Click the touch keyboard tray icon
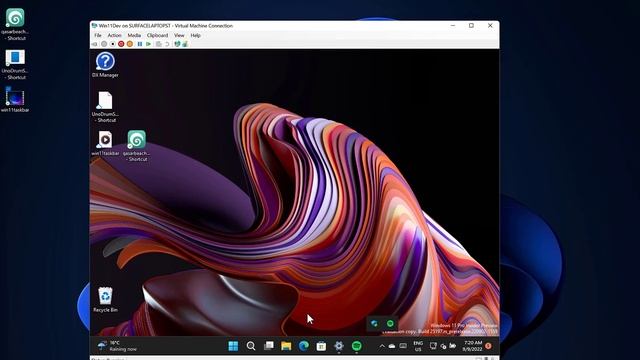Viewport: 640px width, 360px height. click(x=403, y=346)
